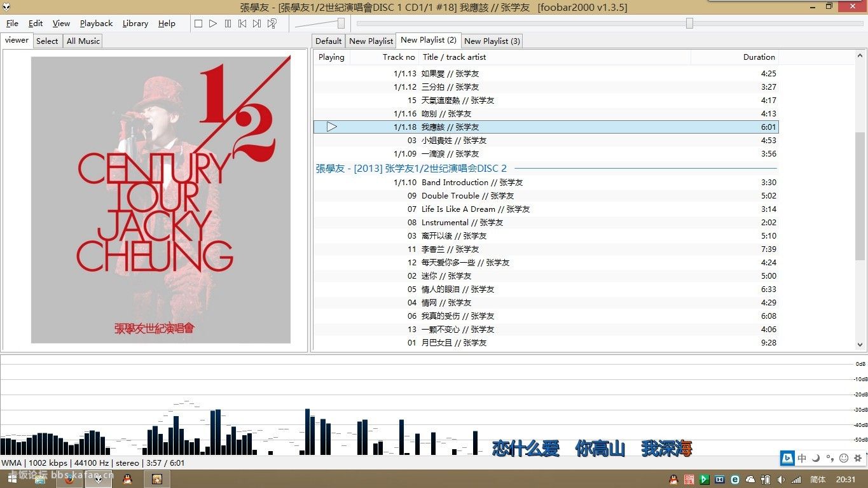
Task: Select the track 每天爱你多一些
Action: [546, 263]
